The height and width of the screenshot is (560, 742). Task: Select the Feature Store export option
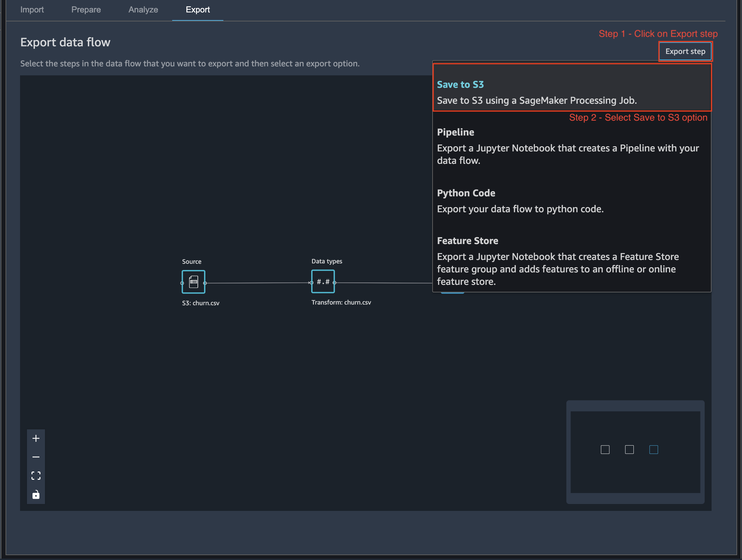572,261
